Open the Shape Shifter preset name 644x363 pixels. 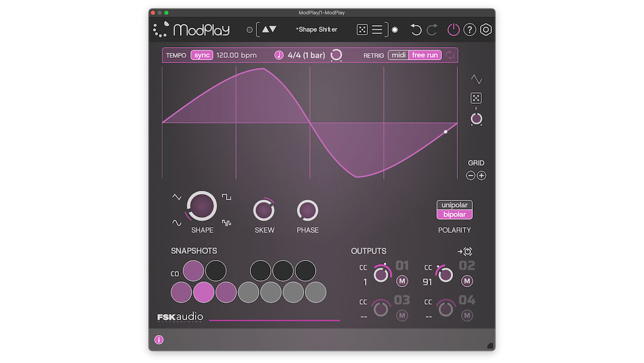click(x=317, y=30)
